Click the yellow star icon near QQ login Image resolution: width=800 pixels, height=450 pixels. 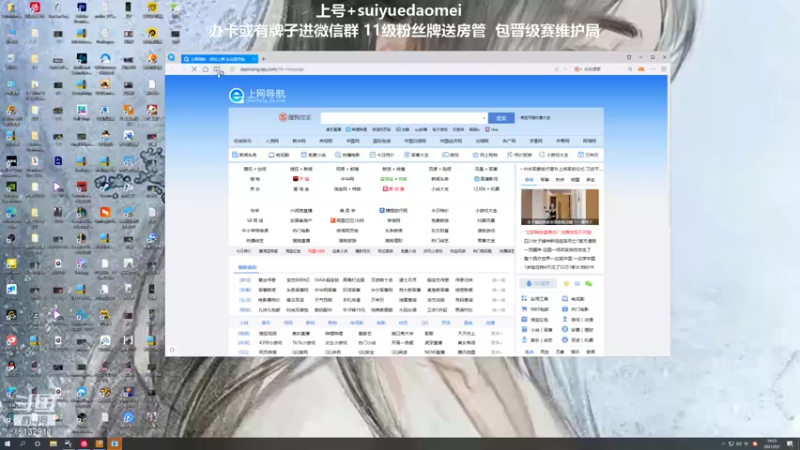click(x=566, y=283)
